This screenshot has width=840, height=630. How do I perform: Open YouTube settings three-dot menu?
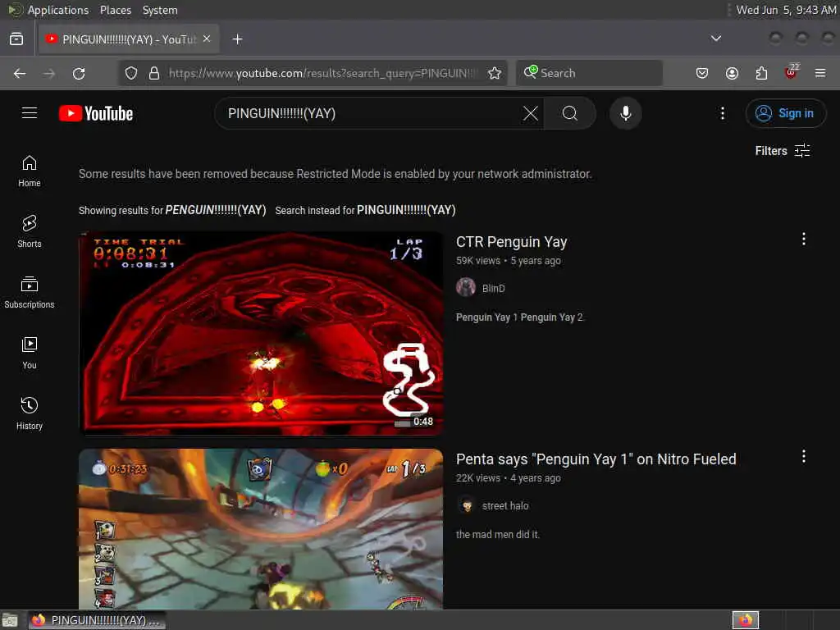pyautogui.click(x=722, y=113)
